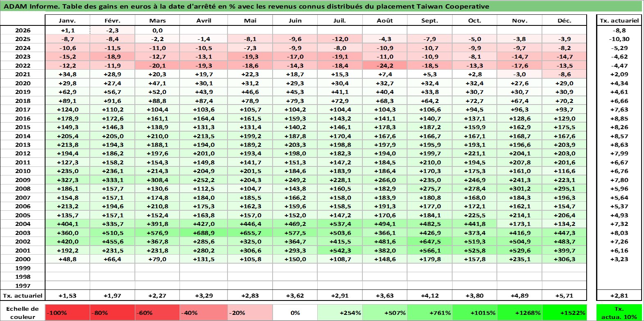Select the 2002 Sept. cell '+647,5'
Image resolution: width=644 pixels, height=321 pixels.
[x=430, y=241]
